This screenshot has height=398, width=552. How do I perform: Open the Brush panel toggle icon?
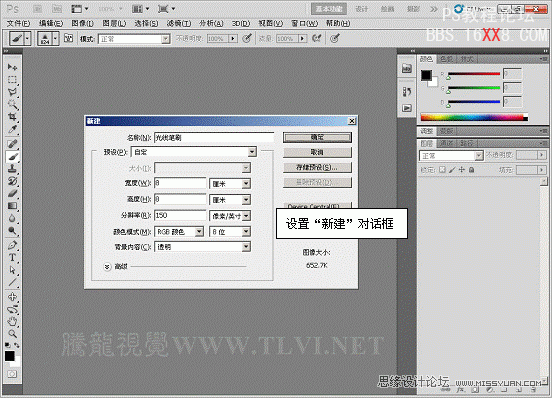click(x=68, y=38)
